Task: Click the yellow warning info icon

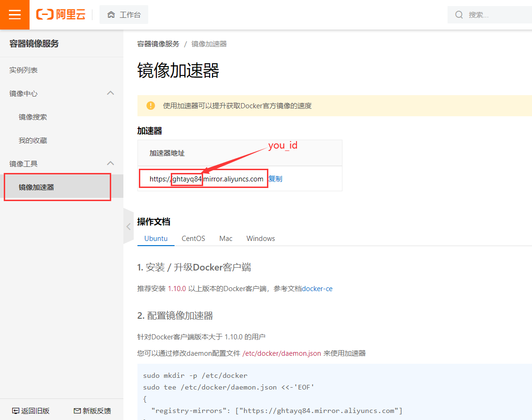Action: click(151, 106)
